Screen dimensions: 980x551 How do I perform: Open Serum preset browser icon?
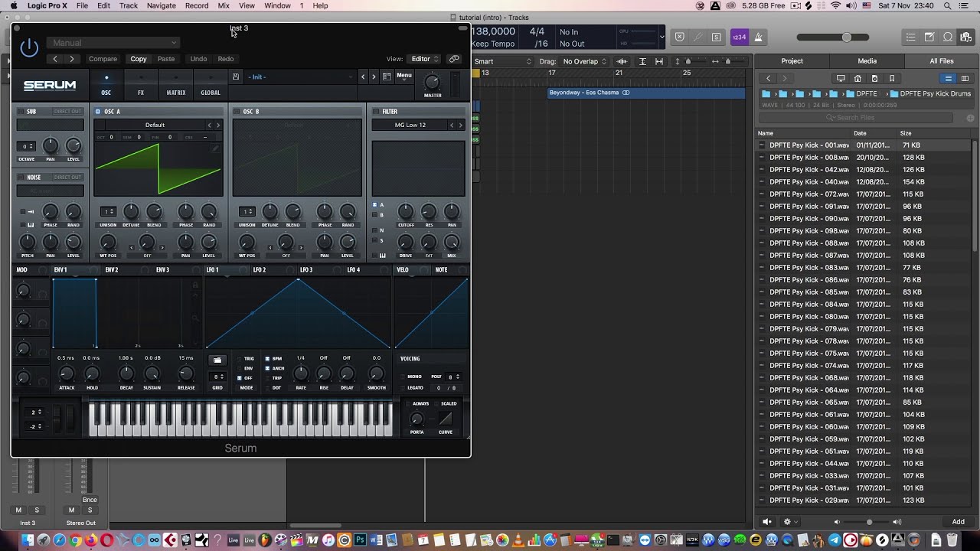click(x=387, y=77)
